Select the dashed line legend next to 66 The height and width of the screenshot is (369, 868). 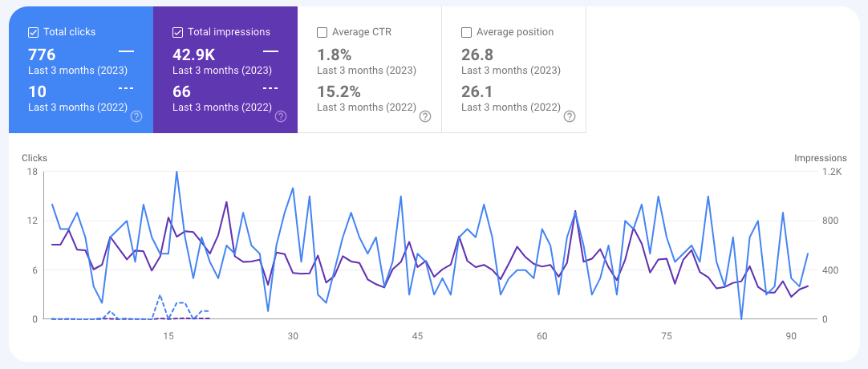[x=270, y=88]
